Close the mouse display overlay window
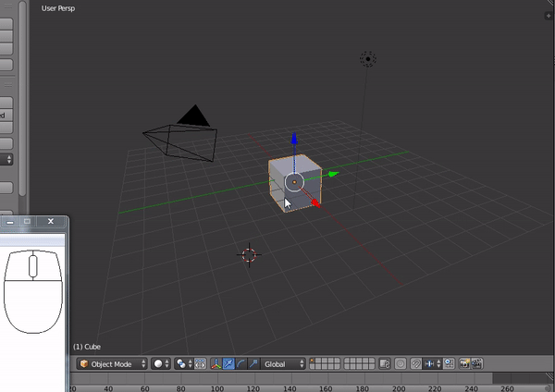The height and width of the screenshot is (392, 555). point(51,222)
